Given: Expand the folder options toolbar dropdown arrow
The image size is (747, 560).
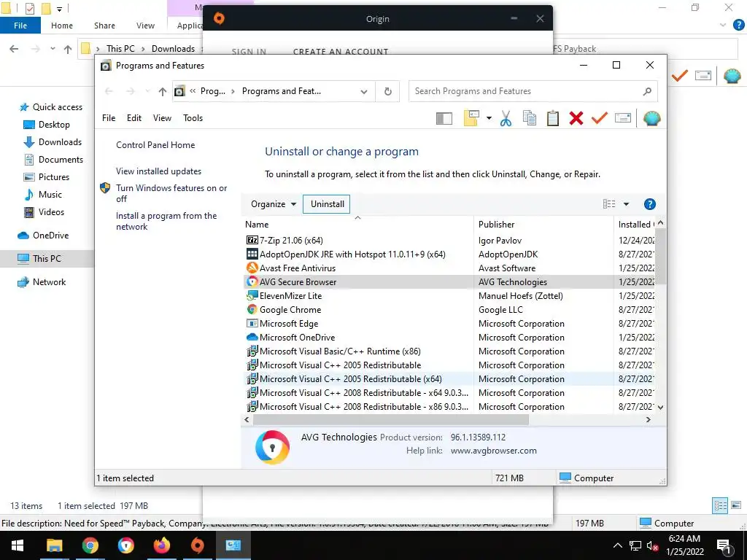Looking at the screenshot, I should pos(489,118).
